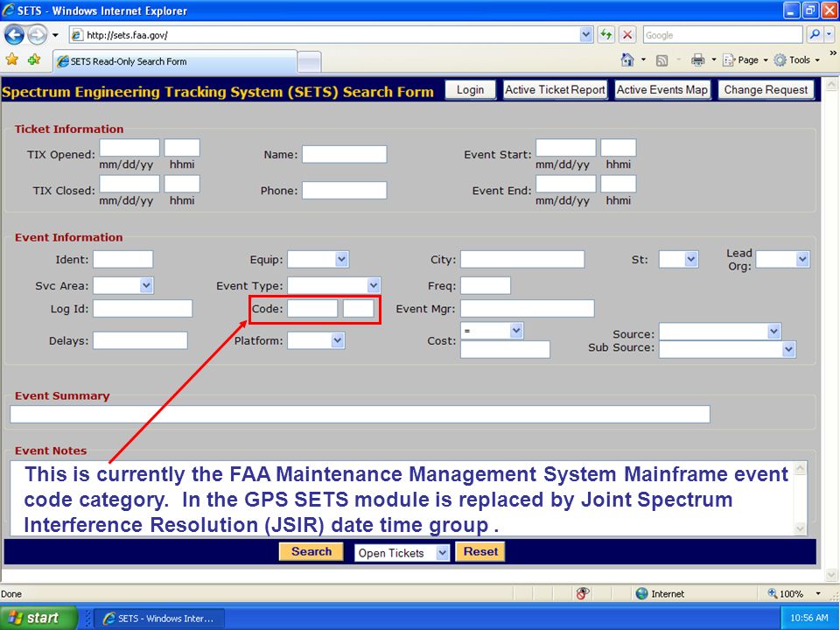The width and height of the screenshot is (840, 630).
Task: Expand the Cost comparison operator dropdown
Action: click(x=516, y=331)
